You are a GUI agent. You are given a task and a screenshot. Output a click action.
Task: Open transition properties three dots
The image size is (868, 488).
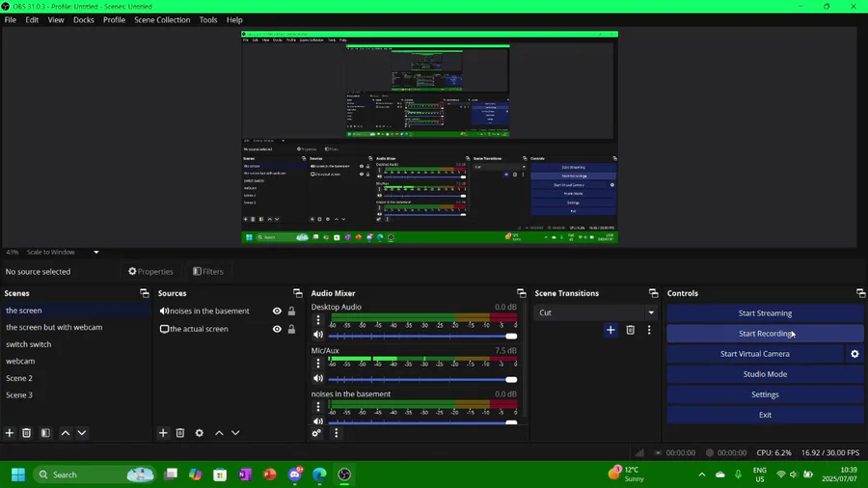coord(649,330)
